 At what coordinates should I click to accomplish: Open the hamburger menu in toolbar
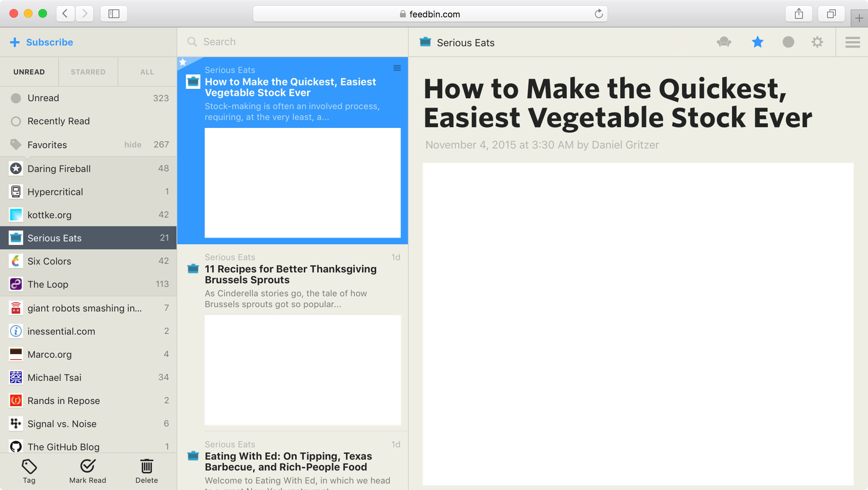coord(852,42)
